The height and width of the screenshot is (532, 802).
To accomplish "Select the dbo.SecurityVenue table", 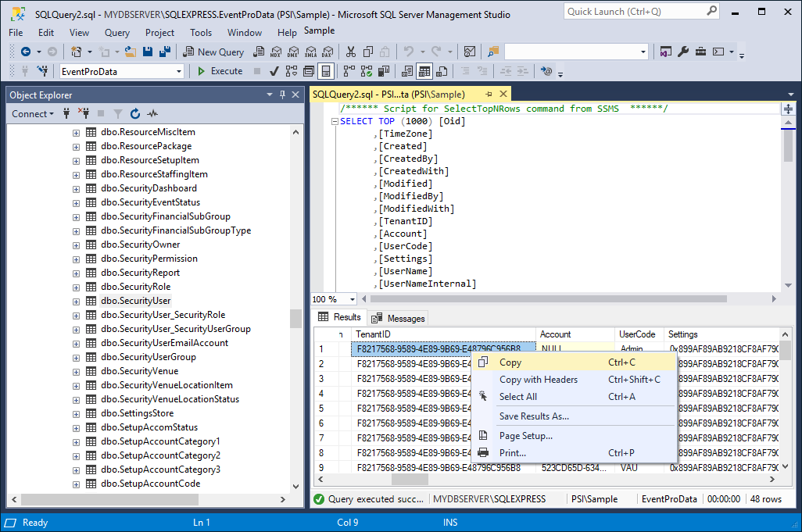I will [139, 371].
